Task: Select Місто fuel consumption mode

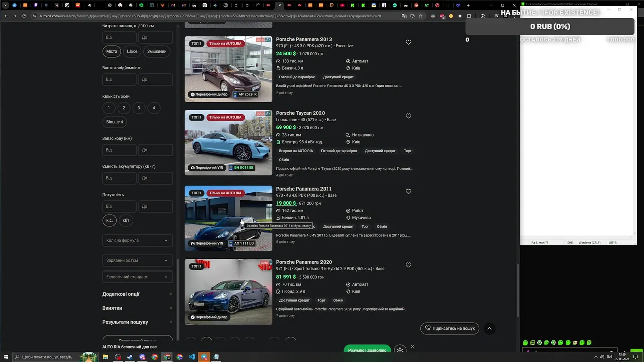Action: [112, 51]
